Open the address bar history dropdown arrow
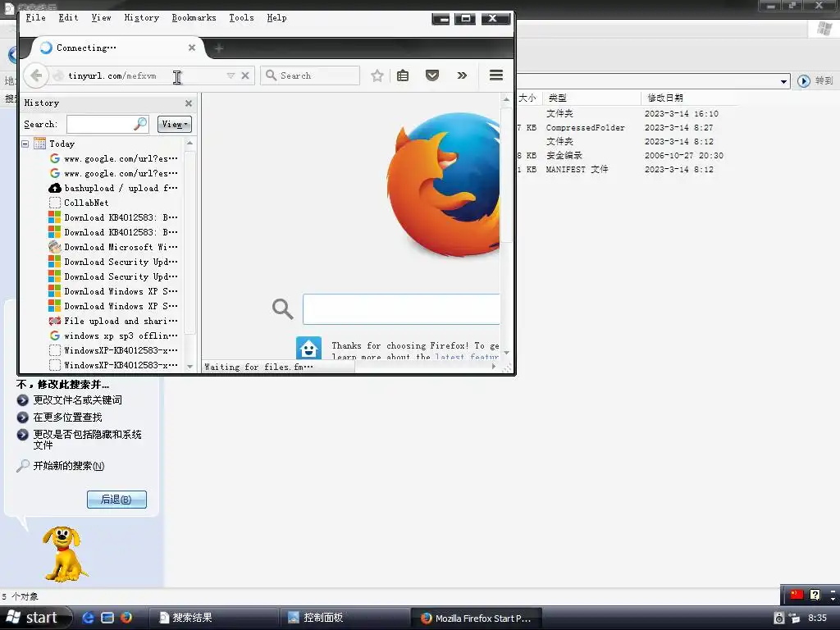840x630 pixels. pos(231,75)
